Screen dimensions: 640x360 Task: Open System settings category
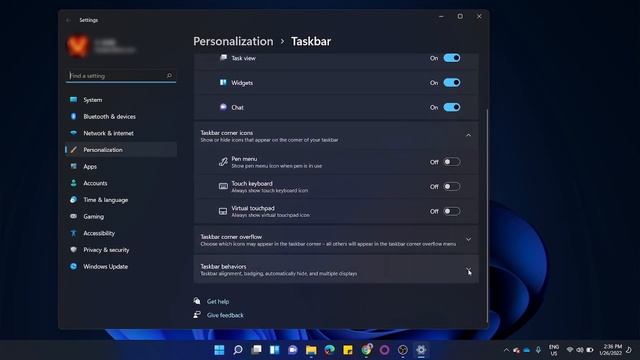coord(121,100)
